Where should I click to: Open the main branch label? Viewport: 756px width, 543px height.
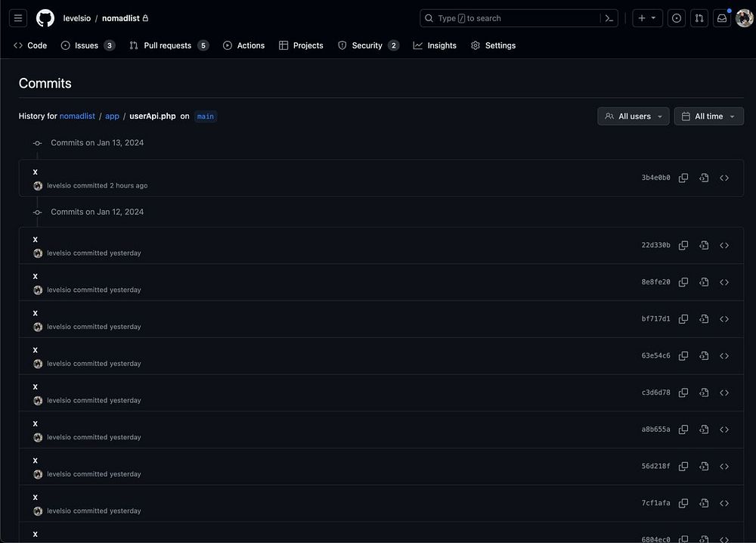(206, 116)
